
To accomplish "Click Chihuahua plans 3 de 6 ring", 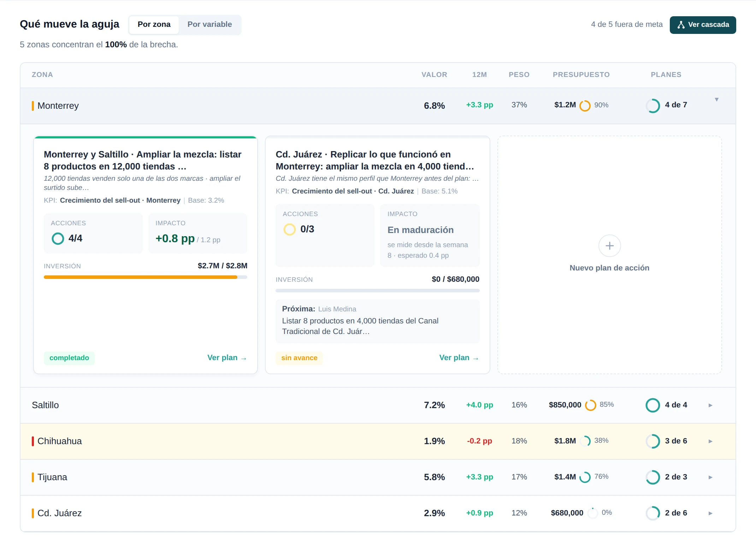I will click(x=653, y=441).
